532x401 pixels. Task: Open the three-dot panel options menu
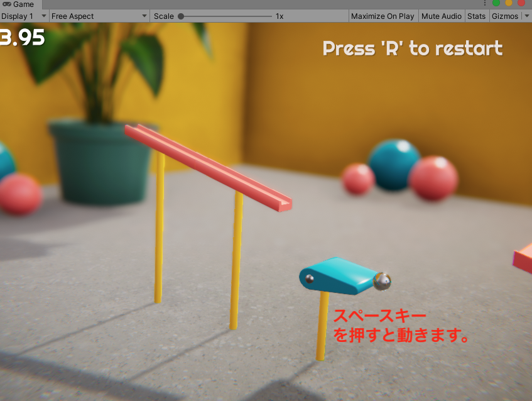point(484,4)
